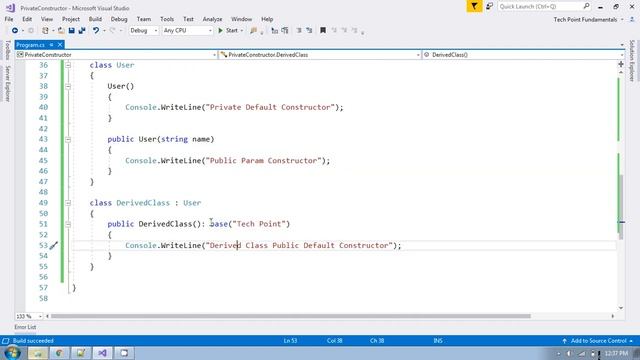Open the Server Explorer side panel tab
Image resolution: width=640 pixels, height=360 pixels.
(7, 84)
